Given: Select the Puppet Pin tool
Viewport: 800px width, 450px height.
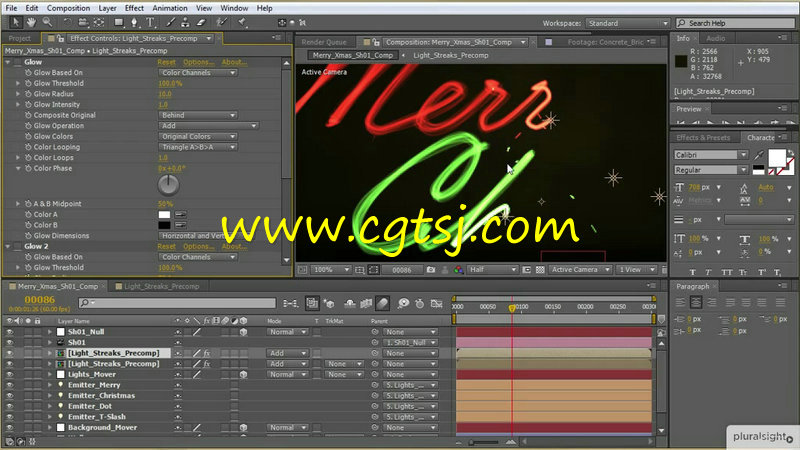Looking at the screenshot, I should coord(243,22).
